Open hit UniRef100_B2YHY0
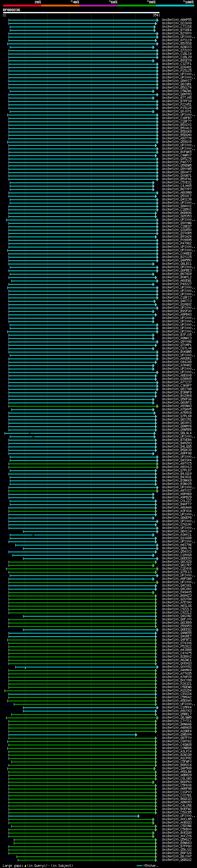The image size is (197, 868). click(177, 33)
